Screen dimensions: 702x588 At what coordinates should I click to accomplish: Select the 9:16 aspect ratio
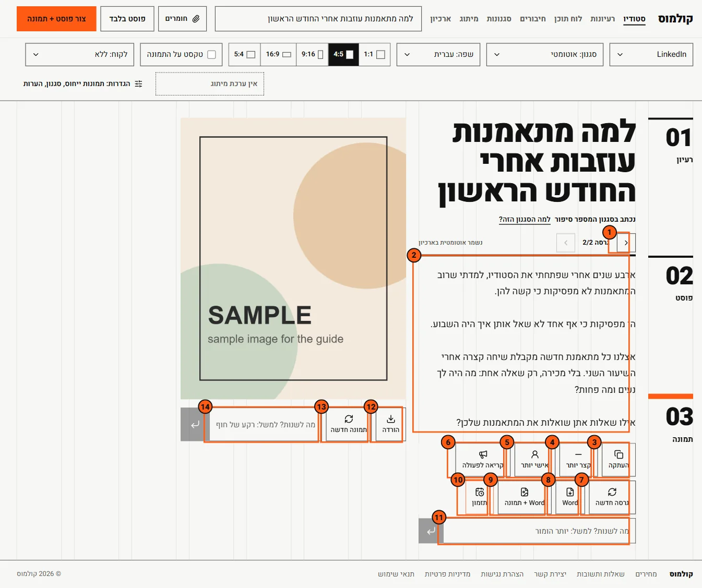[x=312, y=54]
